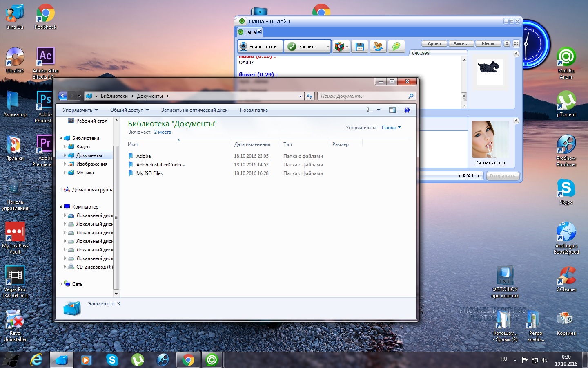Open Архив in the chat window
The height and width of the screenshot is (368, 588).
434,44
